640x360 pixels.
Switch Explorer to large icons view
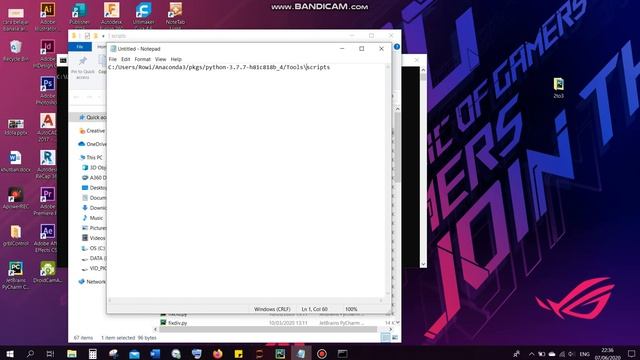tap(395, 338)
